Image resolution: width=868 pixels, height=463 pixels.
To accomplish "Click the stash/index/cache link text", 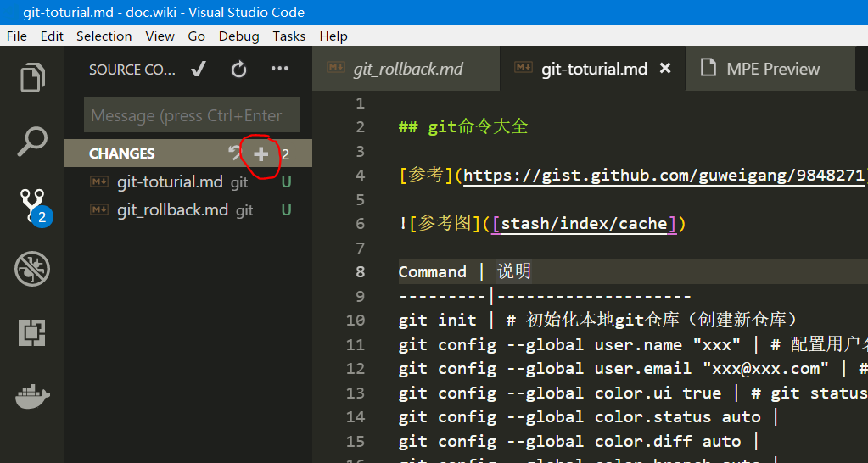I will (x=584, y=224).
